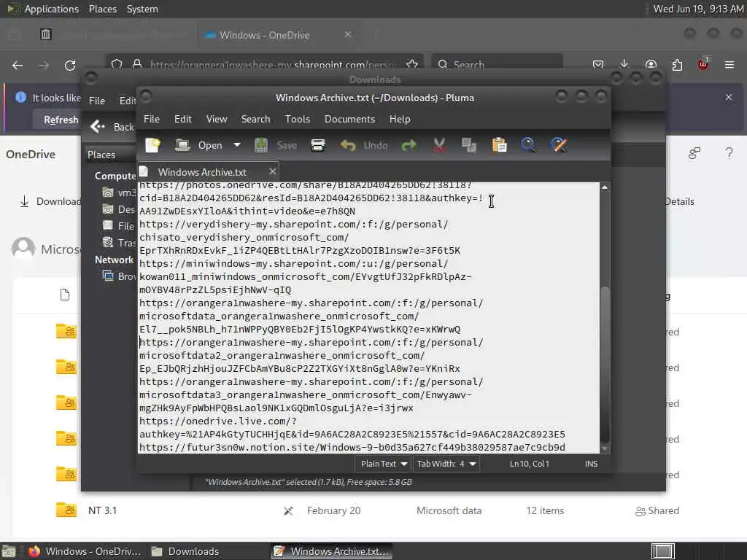The image size is (747, 560).
Task: Open File menu in Downloads window
Action: point(97,101)
